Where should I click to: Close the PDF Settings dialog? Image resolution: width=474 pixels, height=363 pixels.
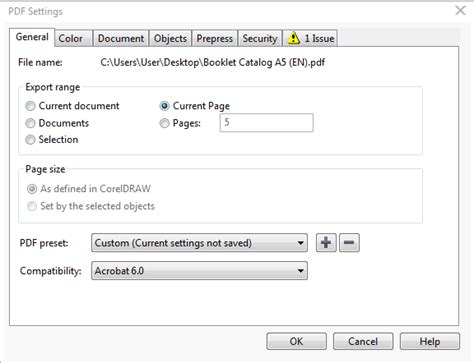[x=460, y=11]
